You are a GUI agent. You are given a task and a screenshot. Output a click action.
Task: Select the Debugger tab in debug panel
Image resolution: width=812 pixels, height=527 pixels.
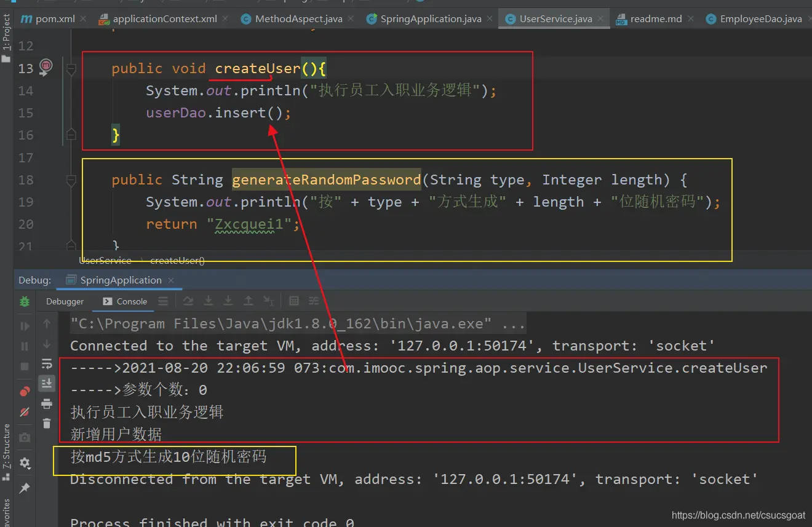click(65, 301)
